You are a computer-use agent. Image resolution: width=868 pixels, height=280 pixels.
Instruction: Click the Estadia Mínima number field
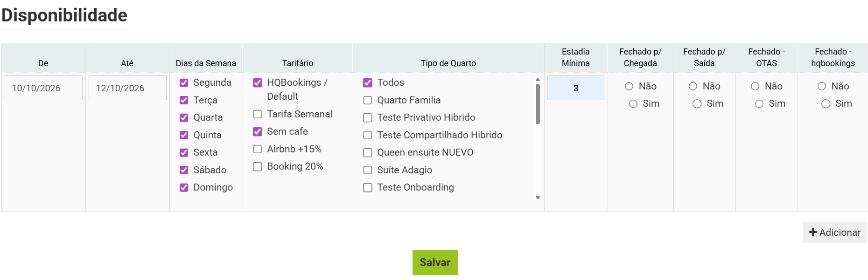pos(575,88)
